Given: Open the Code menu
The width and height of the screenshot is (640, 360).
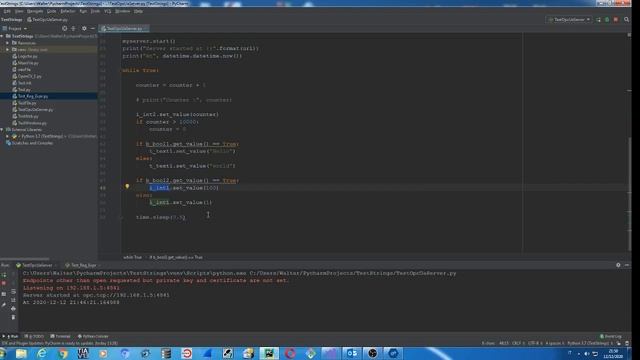Looking at the screenshot, I should pos(51,11).
